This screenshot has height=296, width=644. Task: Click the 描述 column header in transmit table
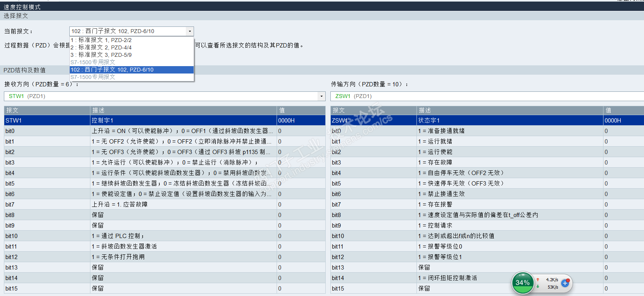coord(510,110)
